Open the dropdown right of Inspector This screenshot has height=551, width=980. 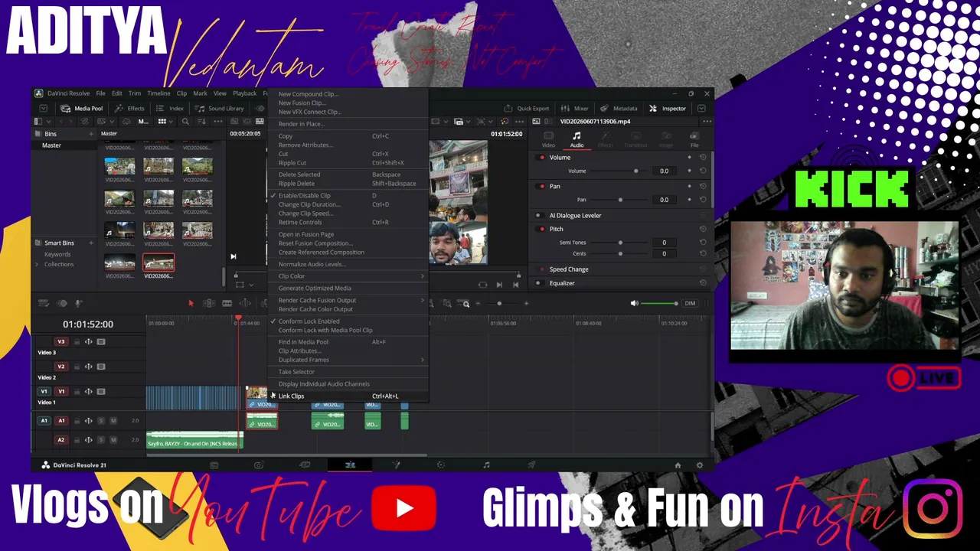pos(701,109)
